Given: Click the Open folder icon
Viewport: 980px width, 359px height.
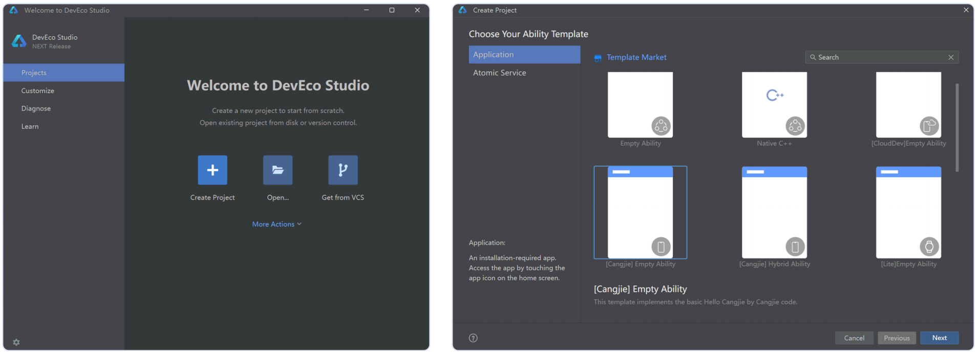Looking at the screenshot, I should pos(278,170).
